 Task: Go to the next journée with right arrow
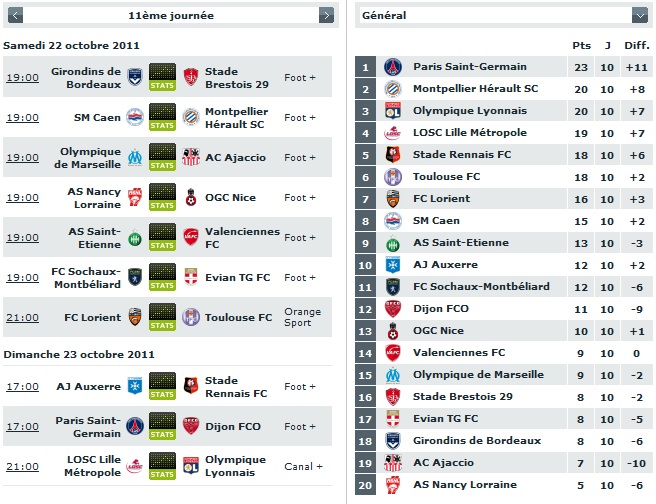coord(326,15)
